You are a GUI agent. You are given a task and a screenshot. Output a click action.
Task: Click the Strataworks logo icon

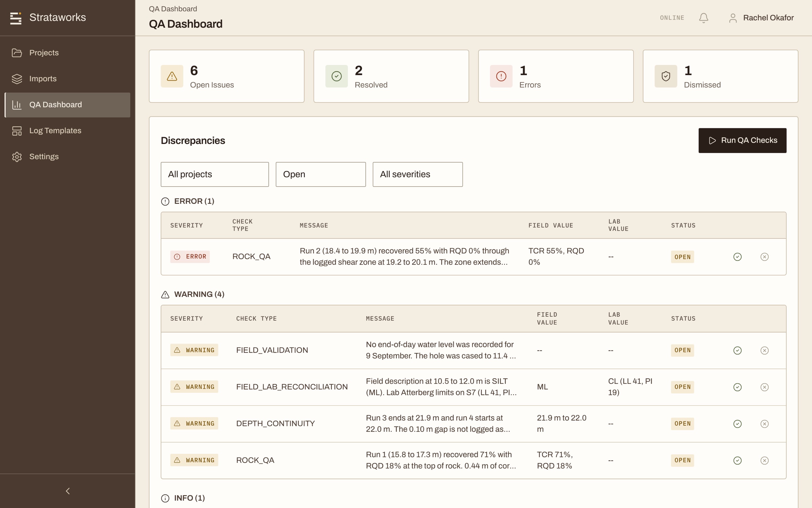16,18
